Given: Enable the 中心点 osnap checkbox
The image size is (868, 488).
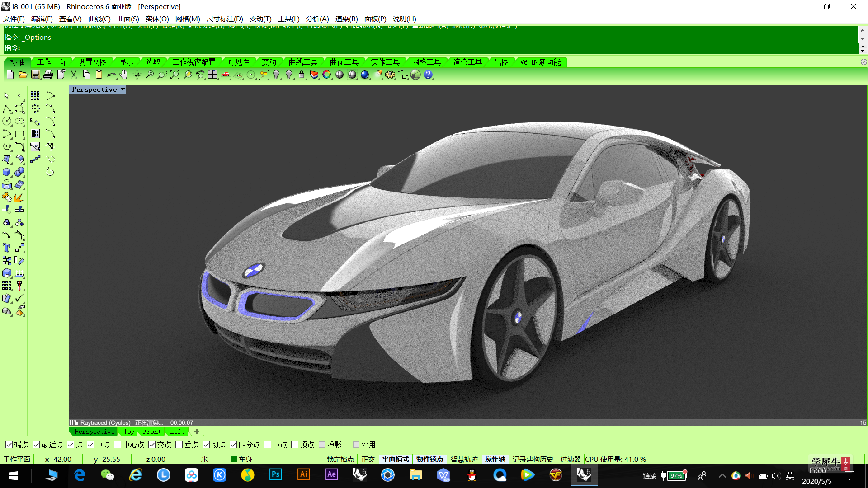Looking at the screenshot, I should tap(118, 445).
